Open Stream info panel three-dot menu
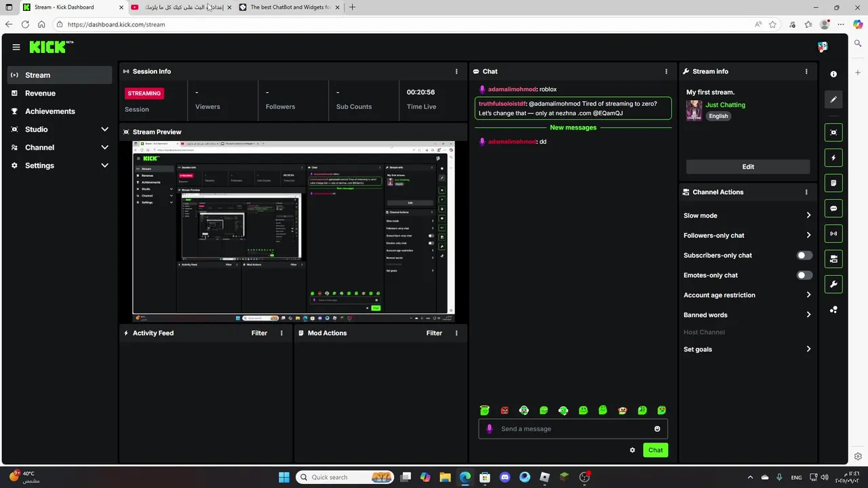This screenshot has width=868, height=488. coord(806,71)
